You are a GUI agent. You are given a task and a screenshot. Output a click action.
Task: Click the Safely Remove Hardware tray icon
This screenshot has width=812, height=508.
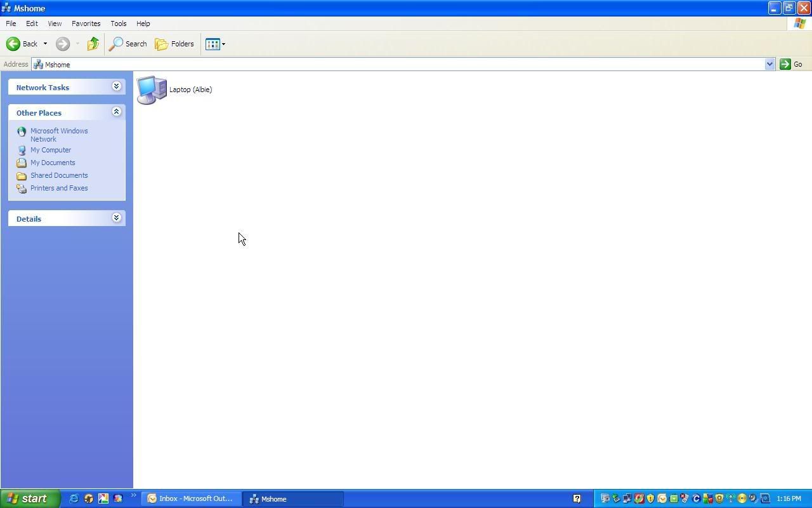tap(615, 498)
